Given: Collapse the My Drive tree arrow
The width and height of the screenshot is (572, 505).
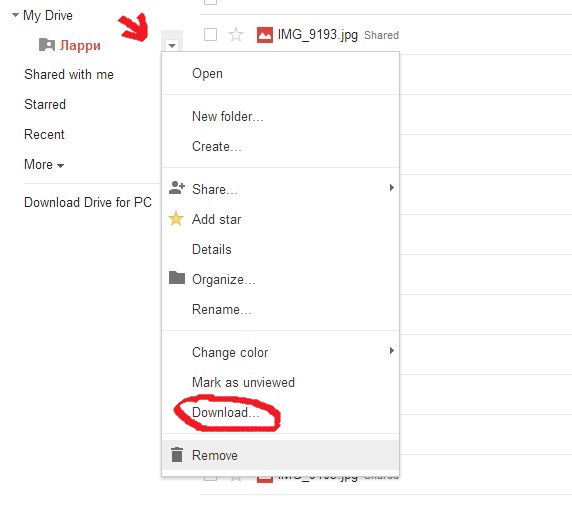Looking at the screenshot, I should pos(15,15).
